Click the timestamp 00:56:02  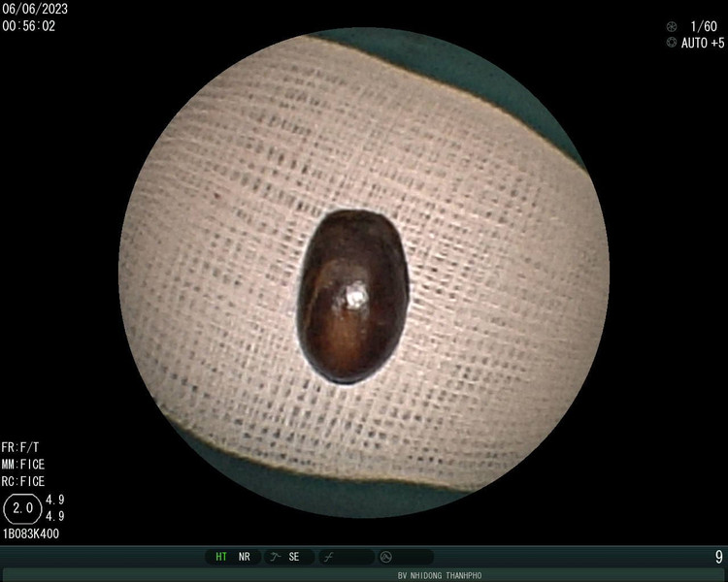point(29,26)
